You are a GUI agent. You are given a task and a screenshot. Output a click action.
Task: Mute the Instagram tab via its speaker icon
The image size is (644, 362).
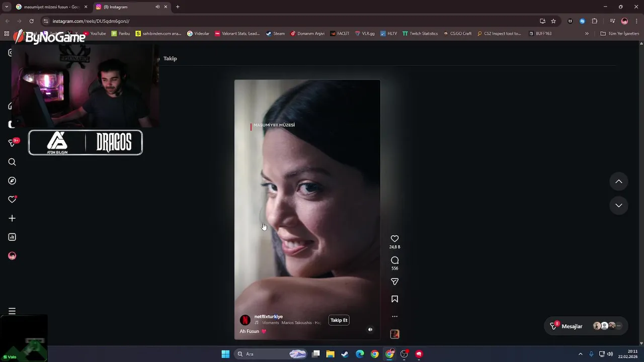157,7
